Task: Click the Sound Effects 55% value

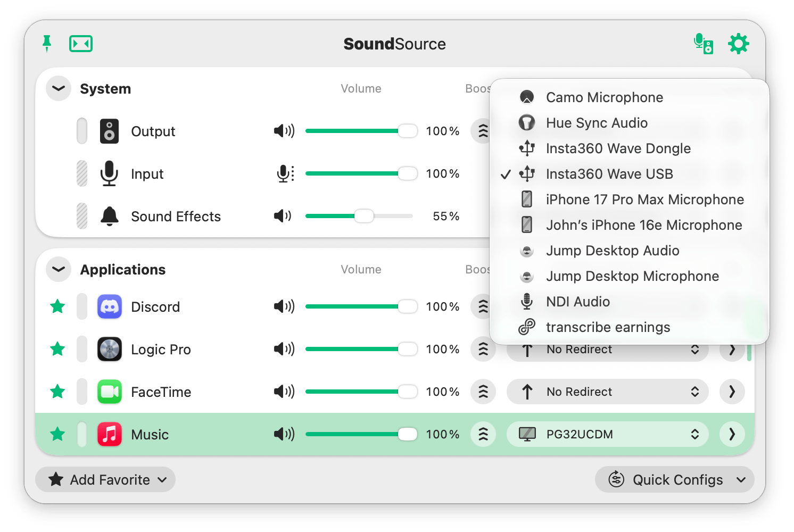Action: pos(446,216)
